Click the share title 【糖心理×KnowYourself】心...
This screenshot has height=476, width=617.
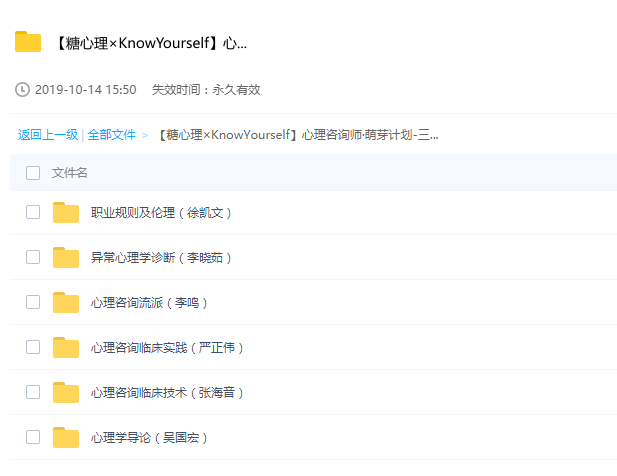[151, 43]
